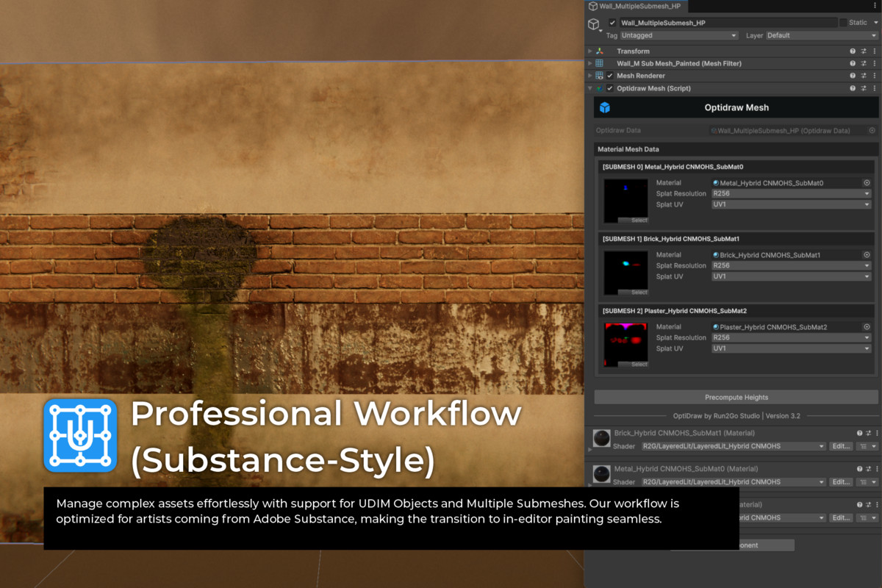Click the Transform component axis icon
Viewport: 882px width, 588px height.
click(600, 51)
